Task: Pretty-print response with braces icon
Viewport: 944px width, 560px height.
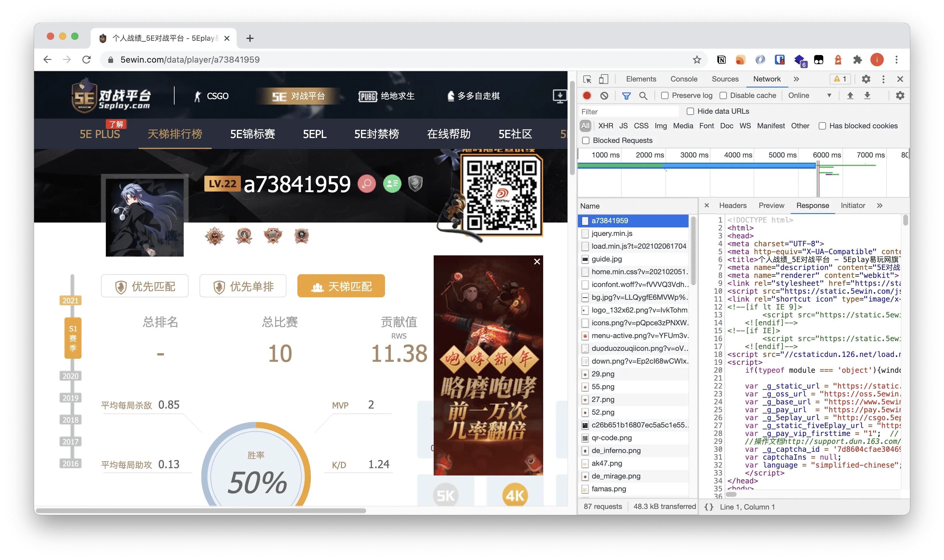Action: point(709,507)
